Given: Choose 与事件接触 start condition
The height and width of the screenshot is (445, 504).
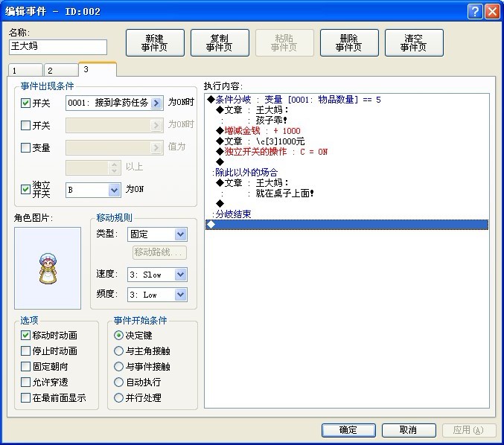Looking at the screenshot, I should tap(118, 367).
